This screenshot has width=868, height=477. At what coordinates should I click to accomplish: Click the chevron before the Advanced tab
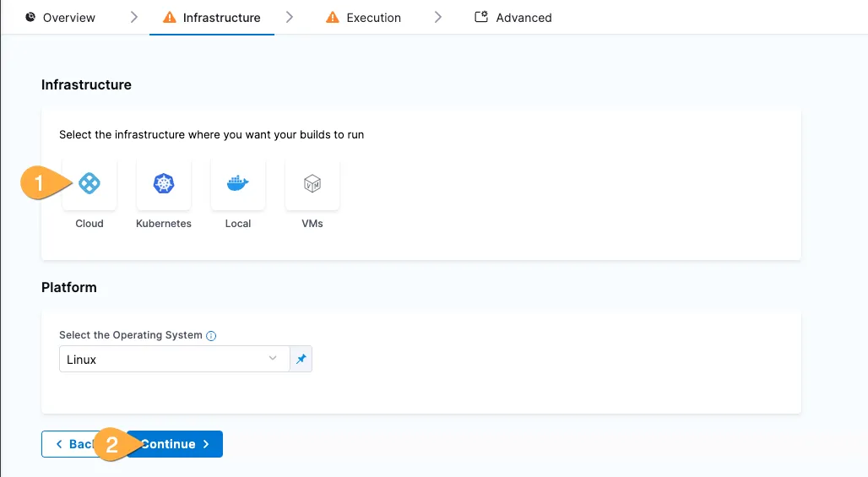pos(437,17)
